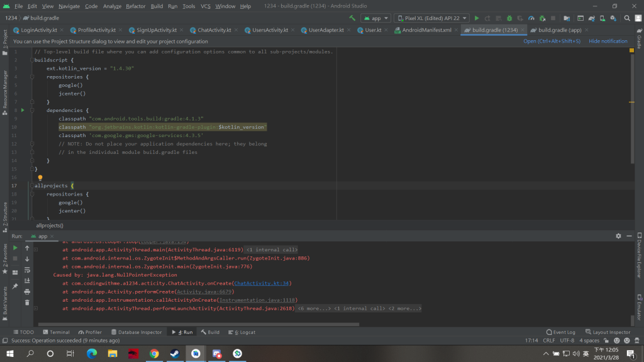Open the app run configuration dropdown
Screen dimensions: 644x362
(376, 18)
